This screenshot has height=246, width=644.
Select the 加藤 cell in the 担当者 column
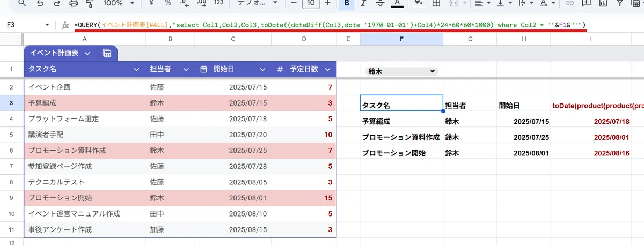[171, 229]
